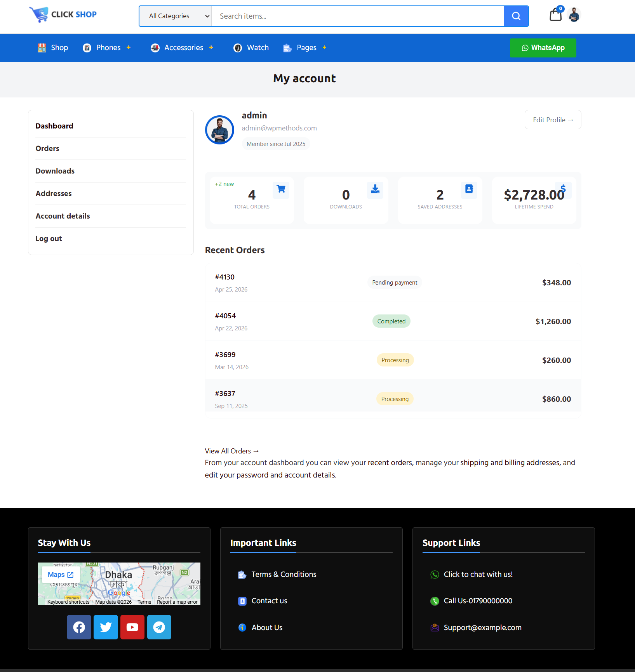Go to Orders in account sidebar

pos(47,148)
